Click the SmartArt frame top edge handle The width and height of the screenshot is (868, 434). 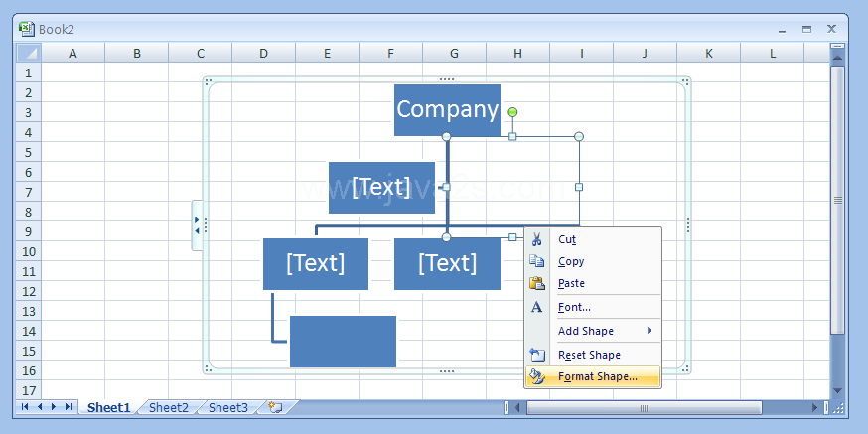(447, 79)
